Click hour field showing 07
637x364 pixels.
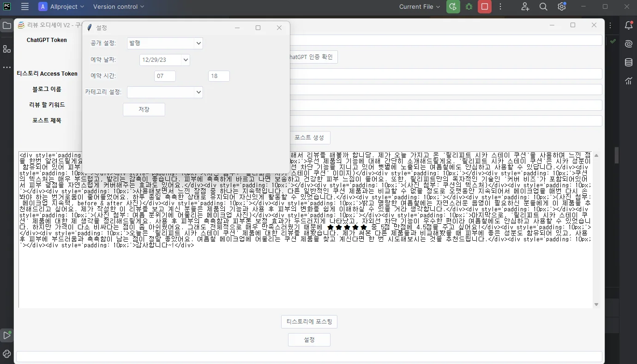tap(165, 76)
